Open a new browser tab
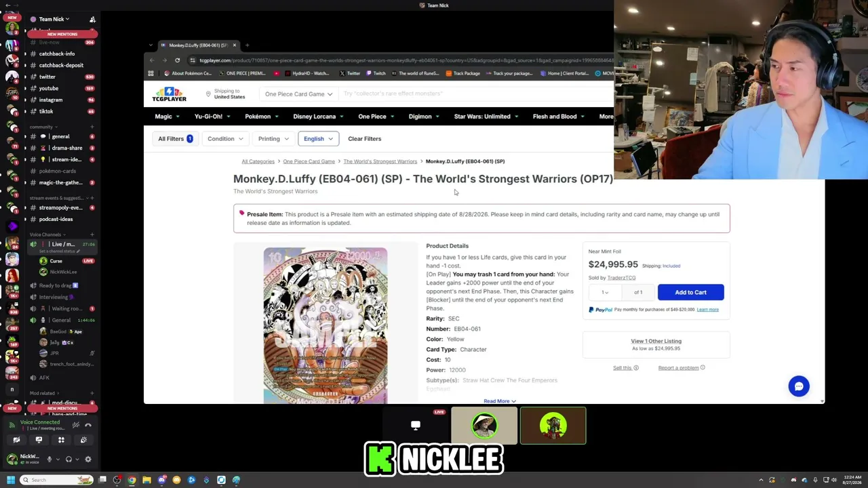This screenshot has height=488, width=868. pyautogui.click(x=247, y=45)
